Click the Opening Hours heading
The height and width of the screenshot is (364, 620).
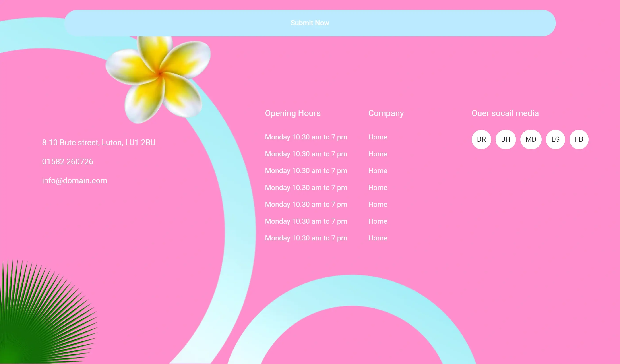coord(293,113)
